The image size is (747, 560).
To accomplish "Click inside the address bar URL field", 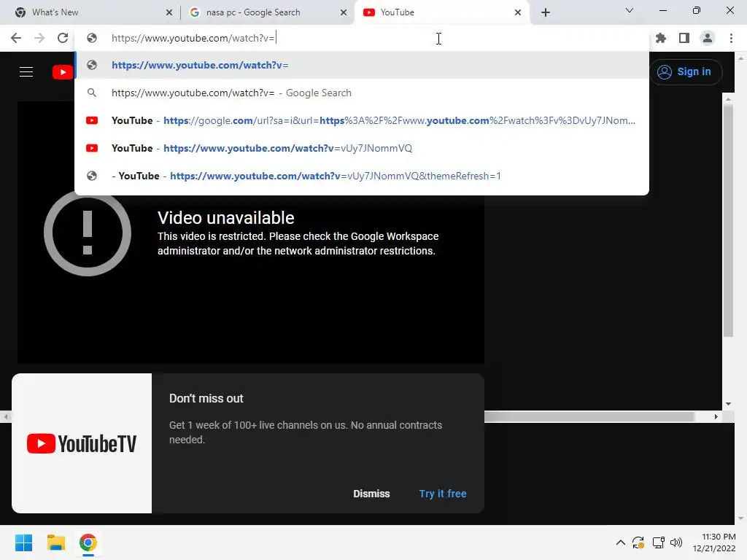I will click(x=362, y=38).
